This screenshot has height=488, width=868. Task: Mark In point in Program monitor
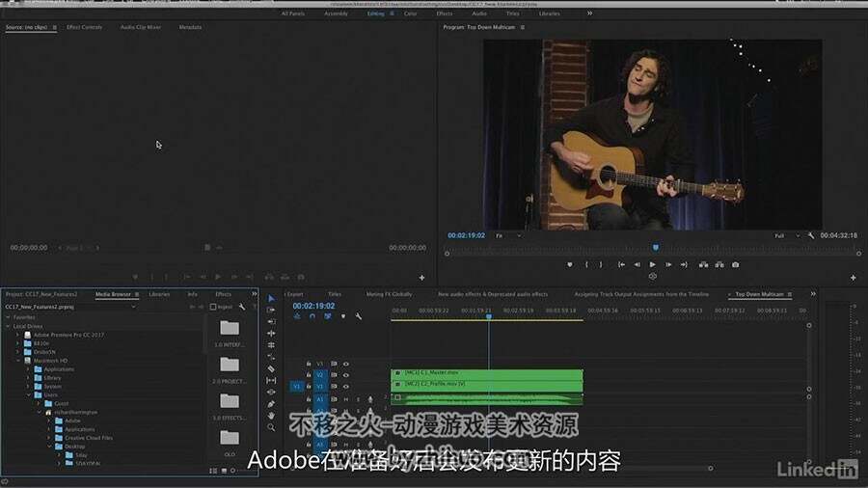[x=586, y=264]
